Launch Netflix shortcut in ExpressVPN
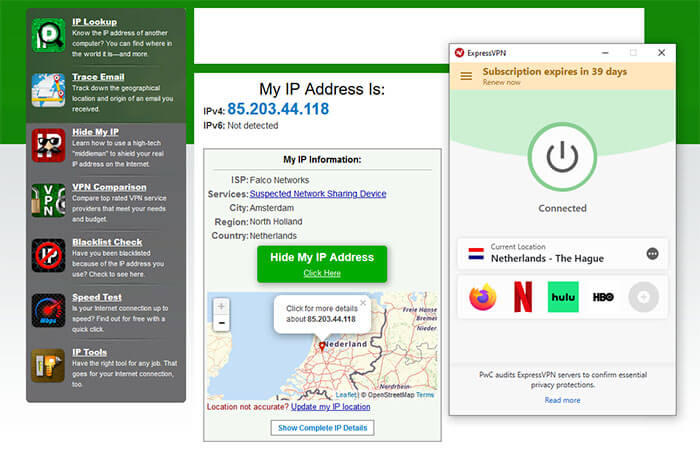700x451 pixels. [x=523, y=296]
